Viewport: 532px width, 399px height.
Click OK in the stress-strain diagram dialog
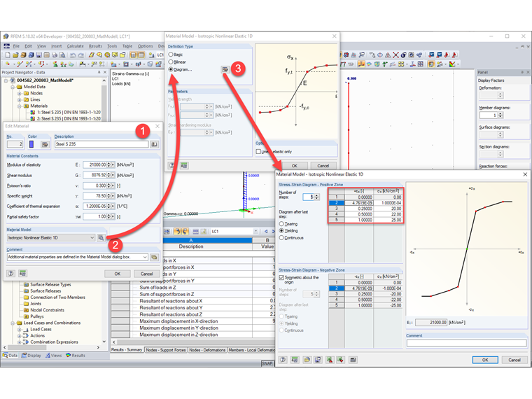pos(485,360)
